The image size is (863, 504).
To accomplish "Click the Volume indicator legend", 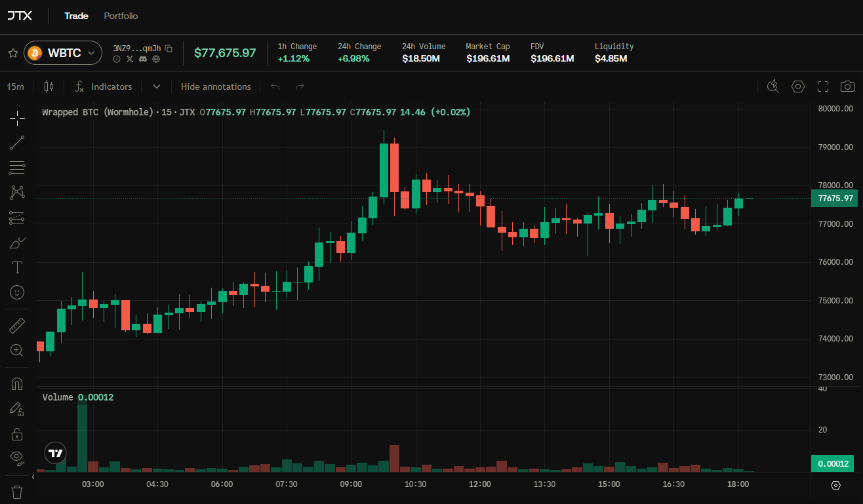I will [x=58, y=397].
